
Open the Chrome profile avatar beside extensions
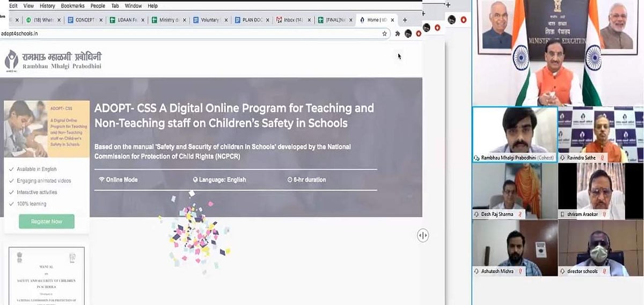(x=408, y=33)
